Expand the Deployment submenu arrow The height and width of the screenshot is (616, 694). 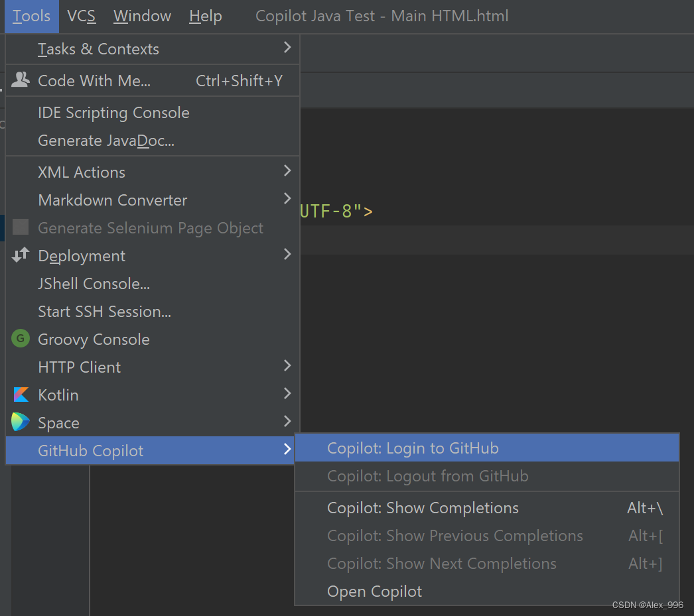287,254
